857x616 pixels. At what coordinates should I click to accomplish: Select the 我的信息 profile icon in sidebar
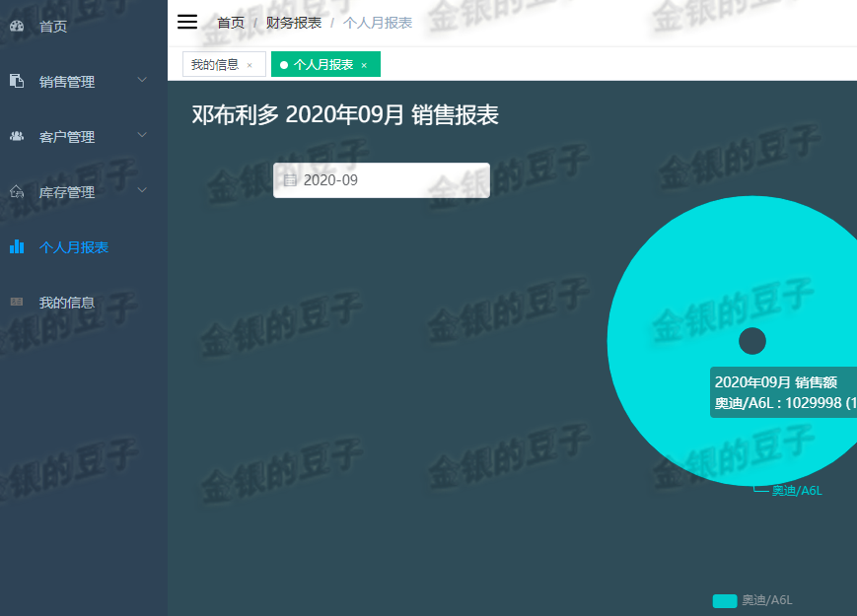(17, 303)
